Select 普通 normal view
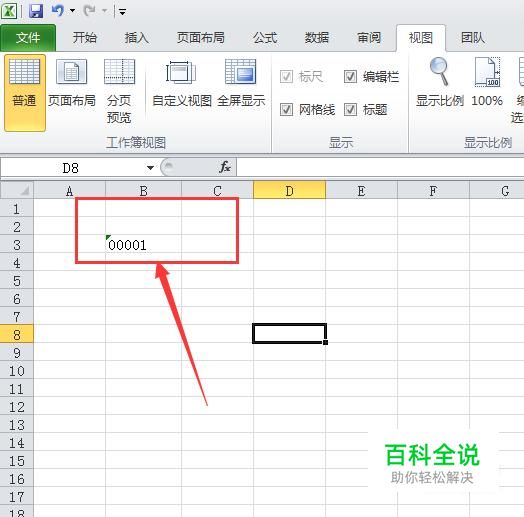 point(25,93)
